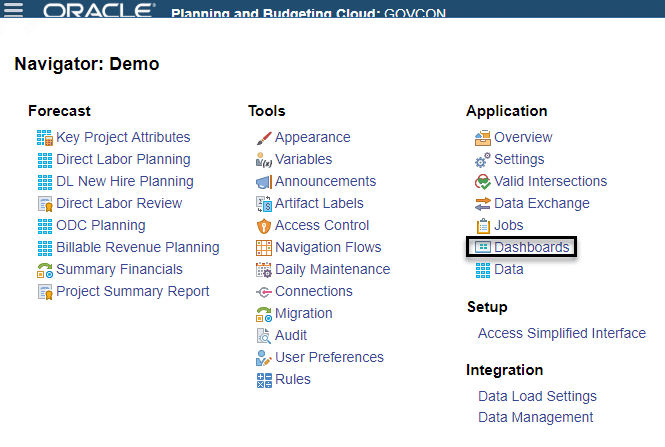Viewport: 665px width, 447px height.
Task: Click the User Preferences icon
Action: click(x=264, y=358)
